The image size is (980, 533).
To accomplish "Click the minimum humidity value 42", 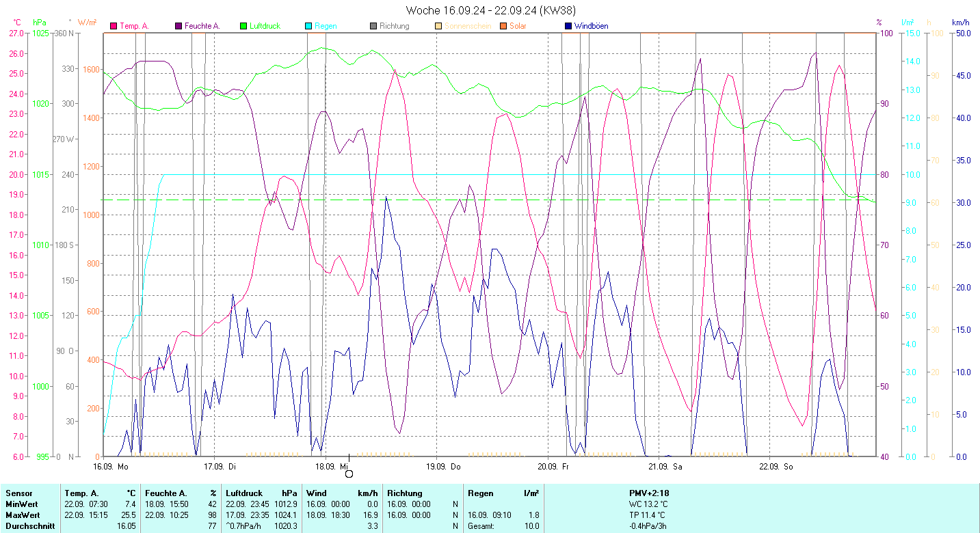I will point(212,504).
